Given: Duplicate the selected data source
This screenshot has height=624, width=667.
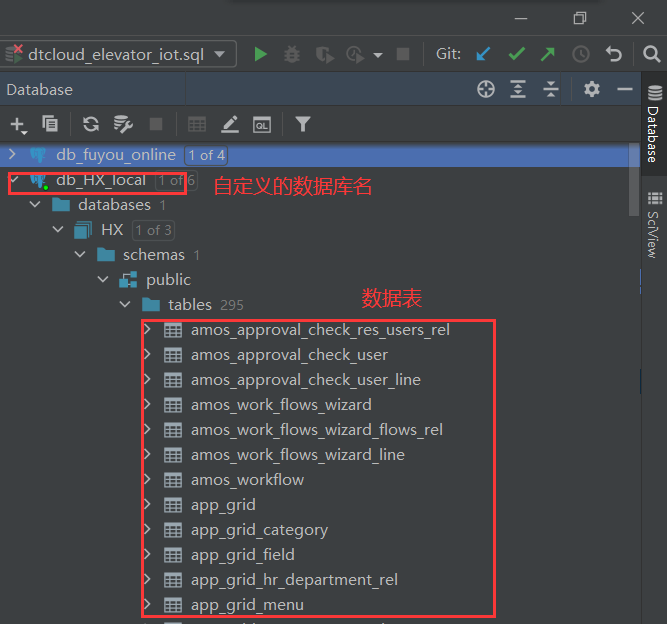Looking at the screenshot, I should (50, 124).
